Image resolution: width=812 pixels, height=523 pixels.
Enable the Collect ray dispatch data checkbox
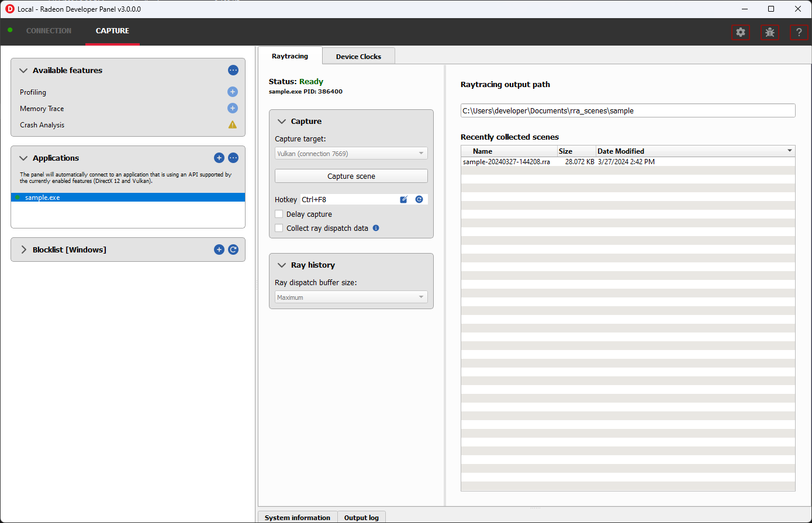coord(279,228)
